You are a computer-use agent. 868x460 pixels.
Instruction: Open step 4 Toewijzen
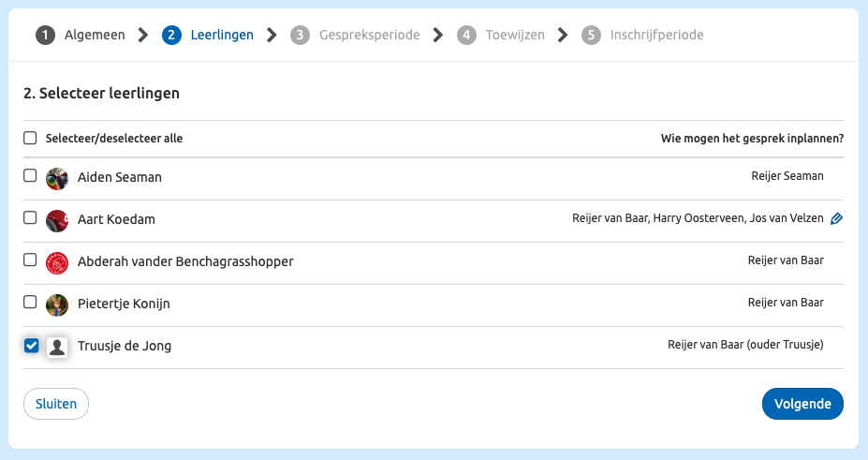[500, 35]
